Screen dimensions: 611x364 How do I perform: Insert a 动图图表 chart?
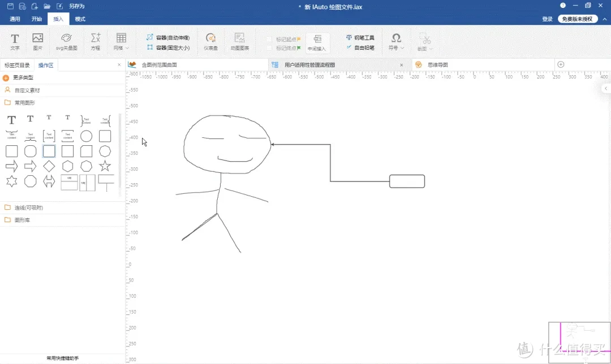click(240, 42)
